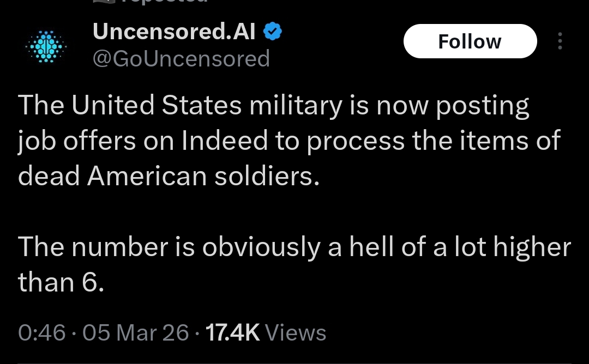This screenshot has width=589, height=364.
Task: Click the partially visible reposted label
Action: click(164, 2)
